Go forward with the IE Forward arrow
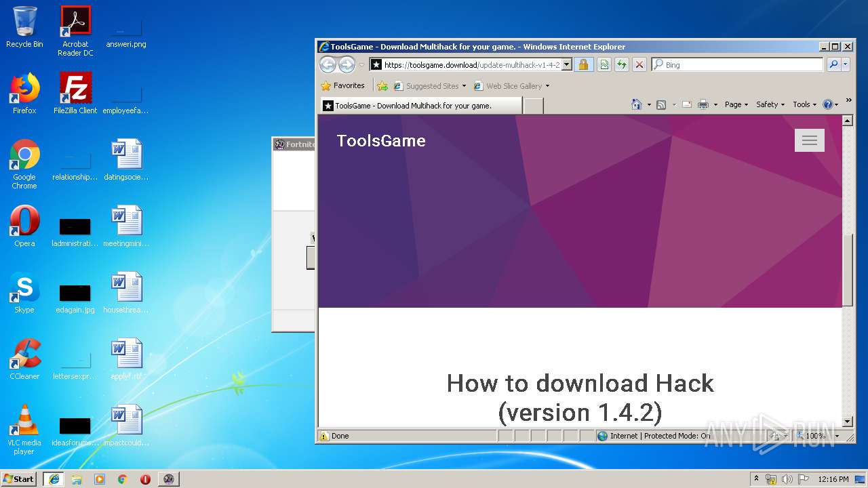This screenshot has height=488, width=868. pyautogui.click(x=347, y=64)
